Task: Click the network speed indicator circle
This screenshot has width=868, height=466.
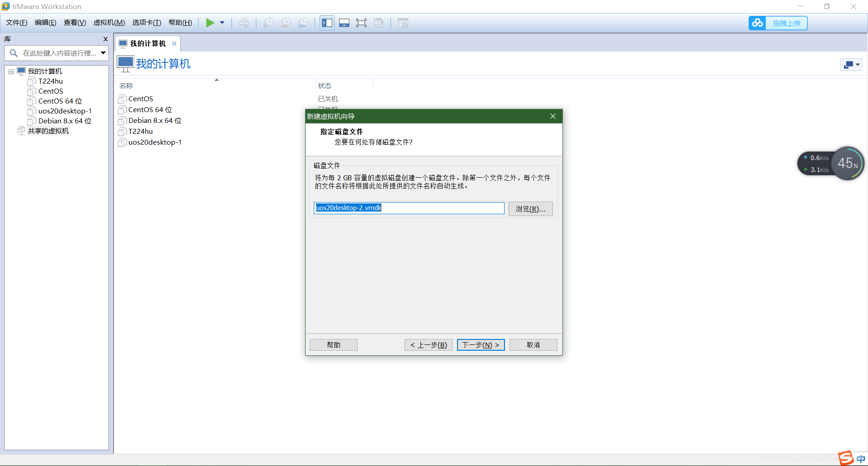Action: pos(847,163)
